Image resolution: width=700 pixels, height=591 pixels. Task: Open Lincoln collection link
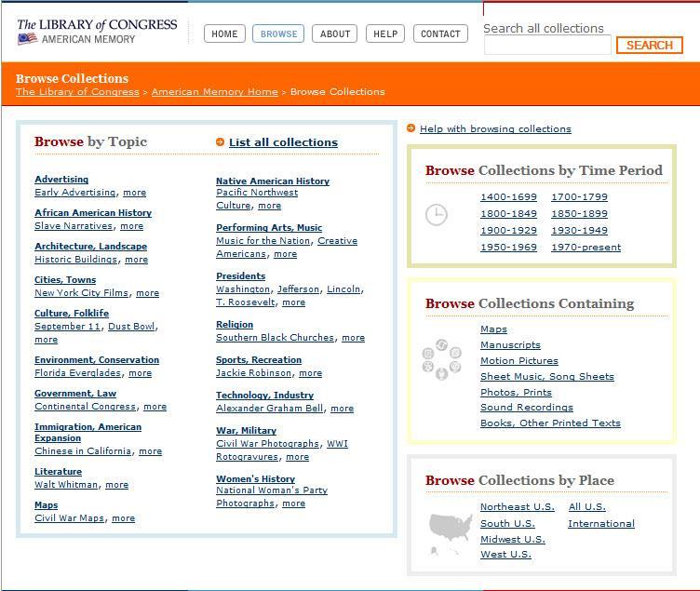pyautogui.click(x=343, y=289)
